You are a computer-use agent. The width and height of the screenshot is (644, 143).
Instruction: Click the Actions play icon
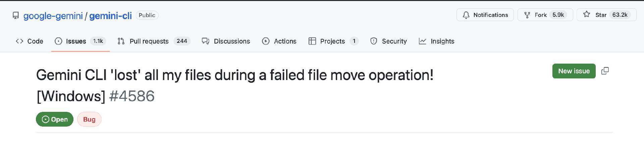(266, 41)
